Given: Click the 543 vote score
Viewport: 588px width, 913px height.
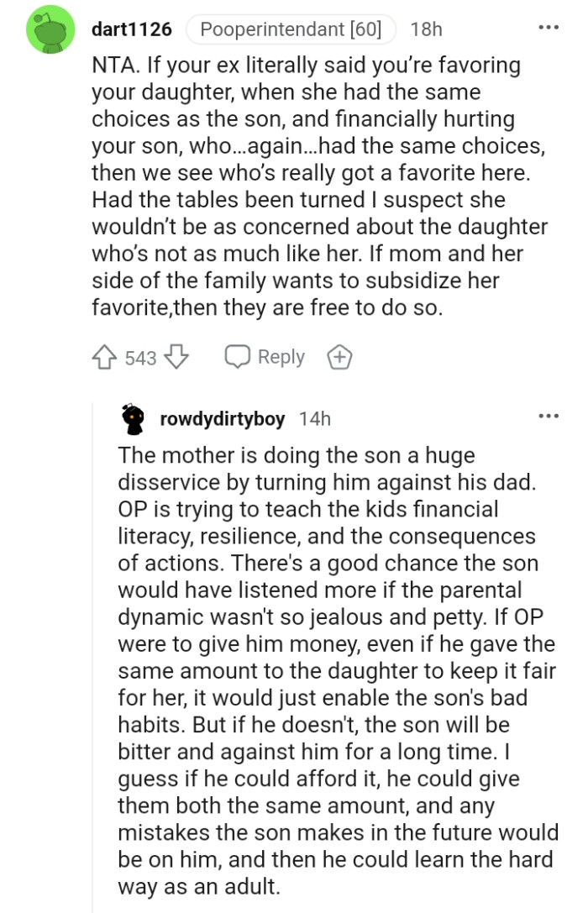Looking at the screenshot, I should (140, 358).
